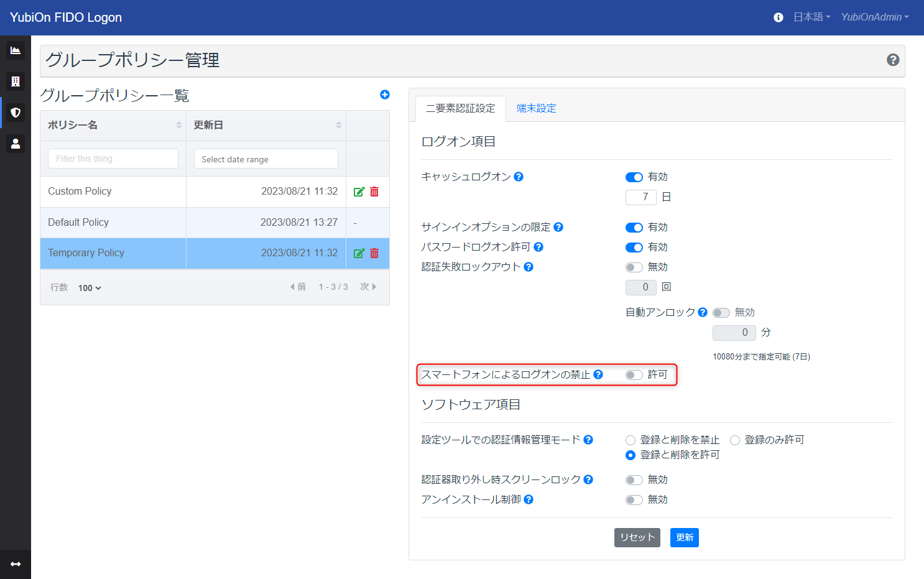Image resolution: width=924 pixels, height=579 pixels.
Task: Select 登録と削除を禁止 radio option
Action: click(631, 440)
